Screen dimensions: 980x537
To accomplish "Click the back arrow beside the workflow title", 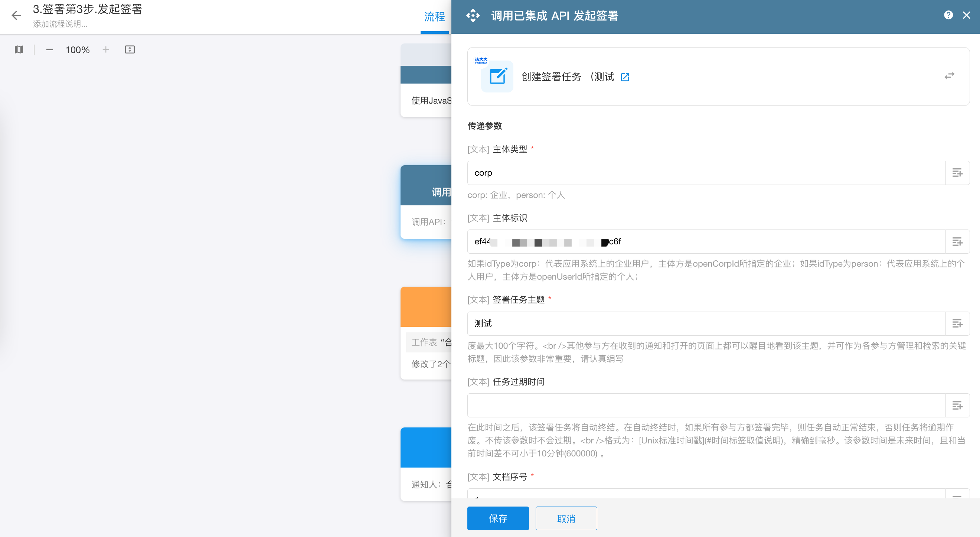I will tap(16, 16).
